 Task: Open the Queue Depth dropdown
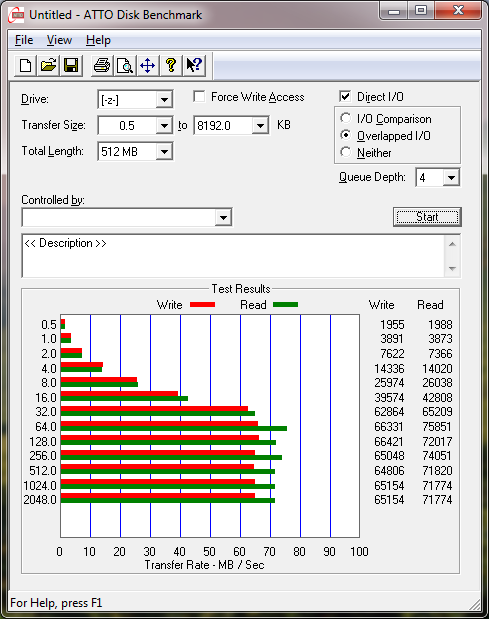(451, 178)
